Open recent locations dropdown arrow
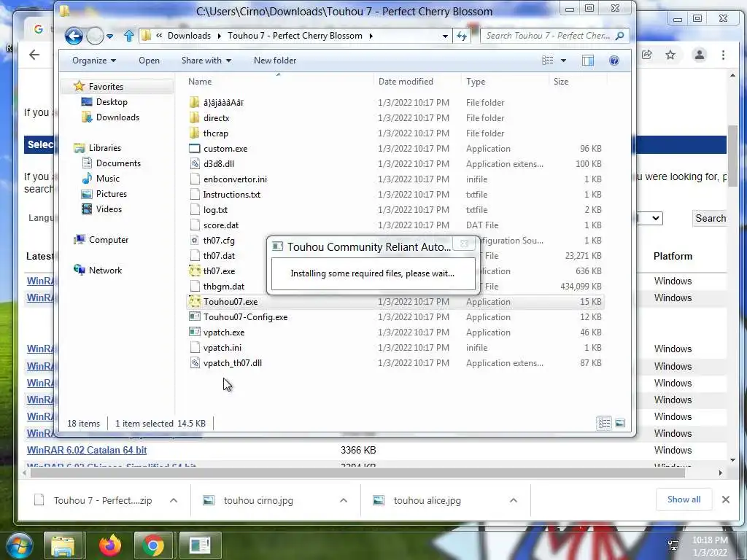747x560 pixels. (x=110, y=36)
